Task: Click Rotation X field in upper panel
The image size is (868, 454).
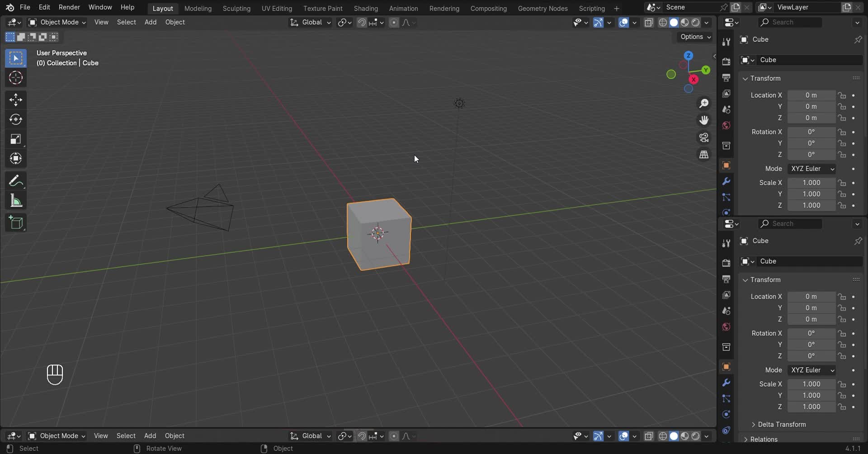Action: pyautogui.click(x=811, y=132)
